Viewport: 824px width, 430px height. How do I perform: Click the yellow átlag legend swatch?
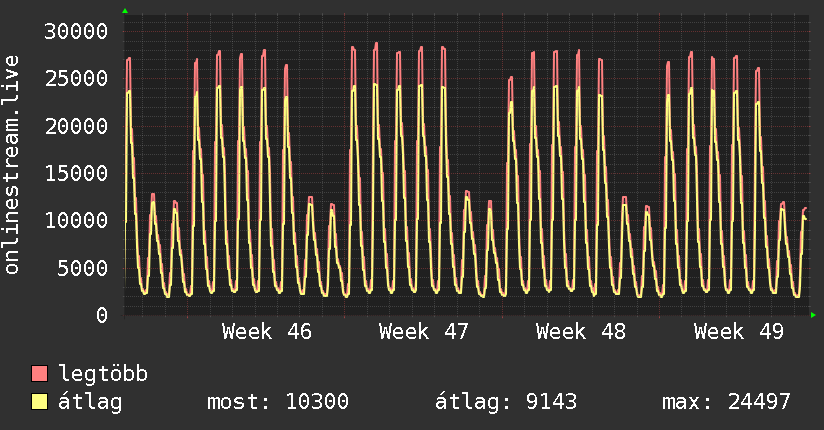coord(39,402)
